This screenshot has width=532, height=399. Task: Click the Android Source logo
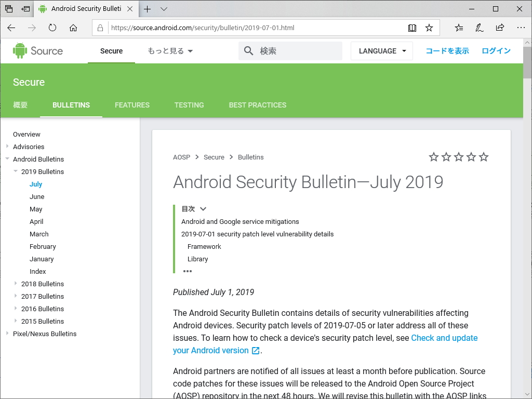pos(37,50)
